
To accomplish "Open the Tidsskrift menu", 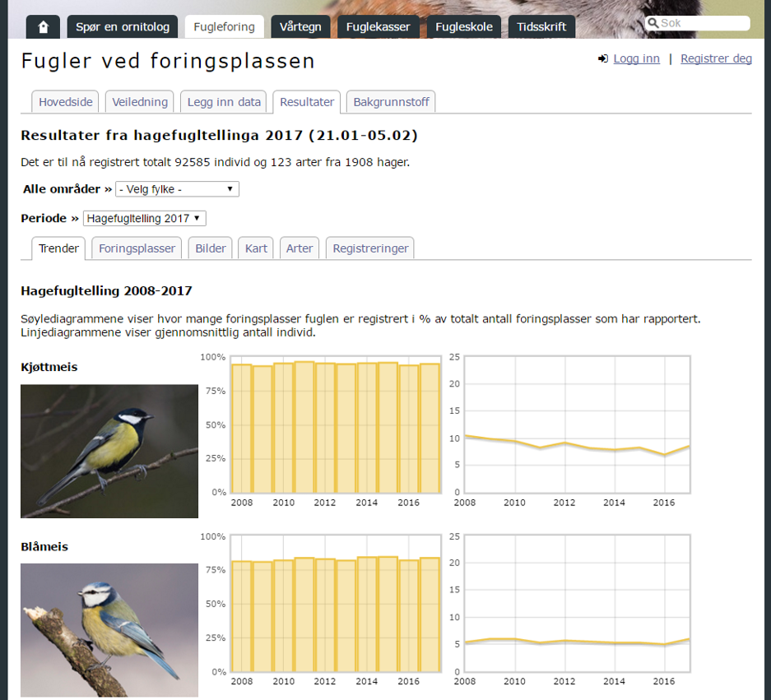I will (541, 26).
